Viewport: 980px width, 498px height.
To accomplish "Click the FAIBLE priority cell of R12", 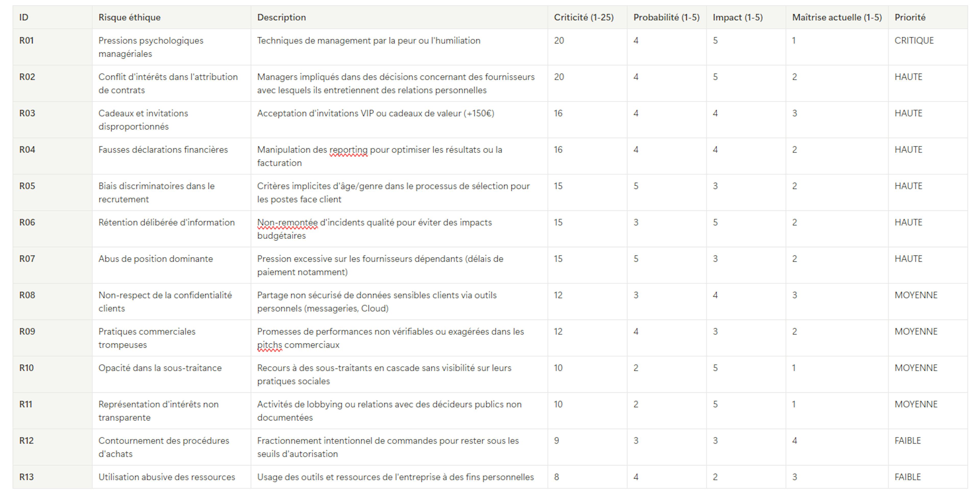I will pos(928,447).
